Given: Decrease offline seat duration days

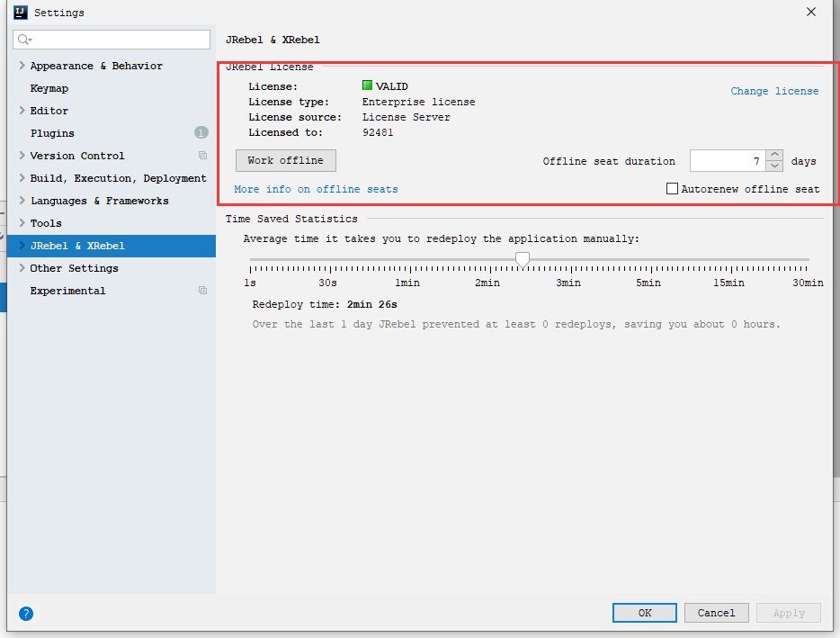Looking at the screenshot, I should (774, 166).
